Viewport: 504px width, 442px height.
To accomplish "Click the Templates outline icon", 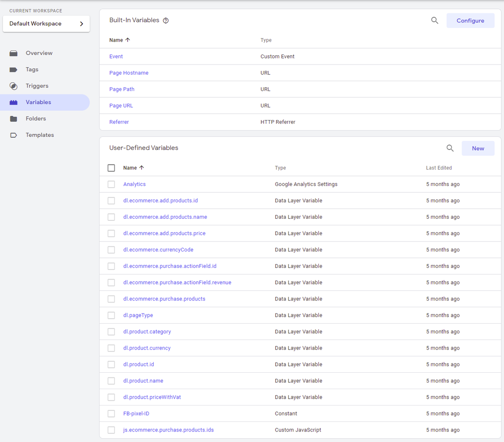I will (x=13, y=135).
